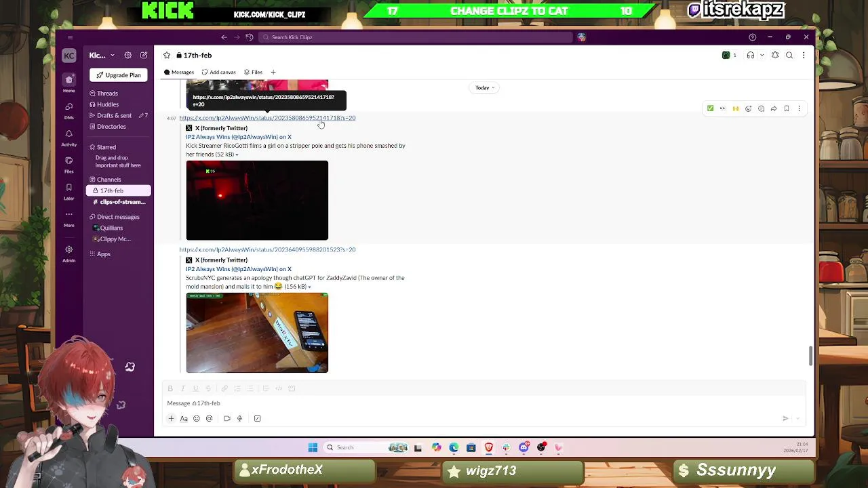Open Apps in the sidebar
The height and width of the screenshot is (488, 868).
[100, 254]
